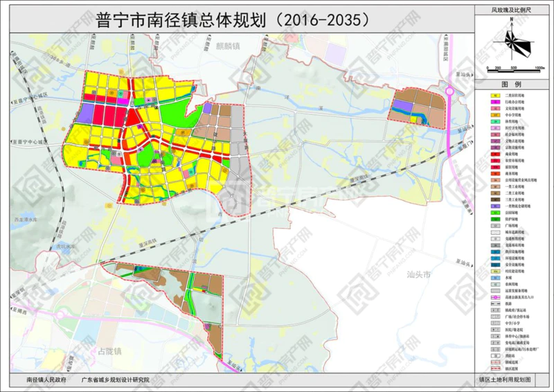Click the brown industrial zone near the highway
554x392 pixels.
(414, 107)
